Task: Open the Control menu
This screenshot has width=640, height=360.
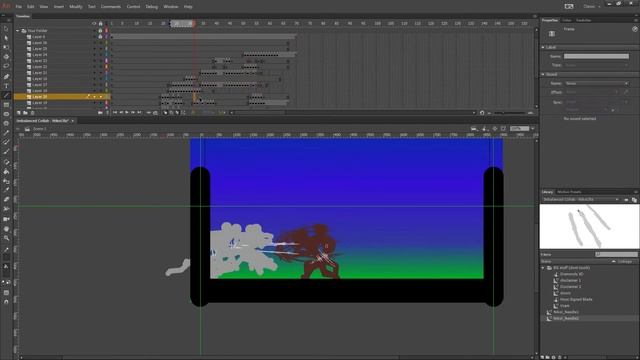Action: pyautogui.click(x=133, y=7)
